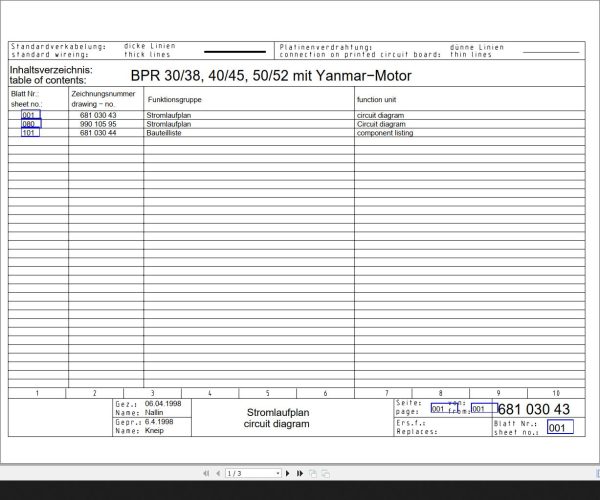The width and height of the screenshot is (600, 500).
Task: Click the title 'BPR 30/38, 40/45, 50/52 mit Yanmar-Motor'
Action: tap(271, 76)
